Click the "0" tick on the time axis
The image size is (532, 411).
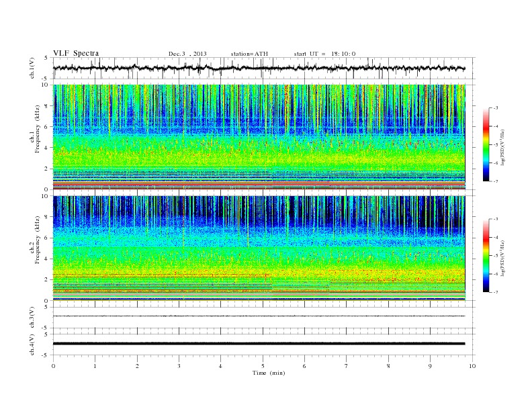point(53,366)
